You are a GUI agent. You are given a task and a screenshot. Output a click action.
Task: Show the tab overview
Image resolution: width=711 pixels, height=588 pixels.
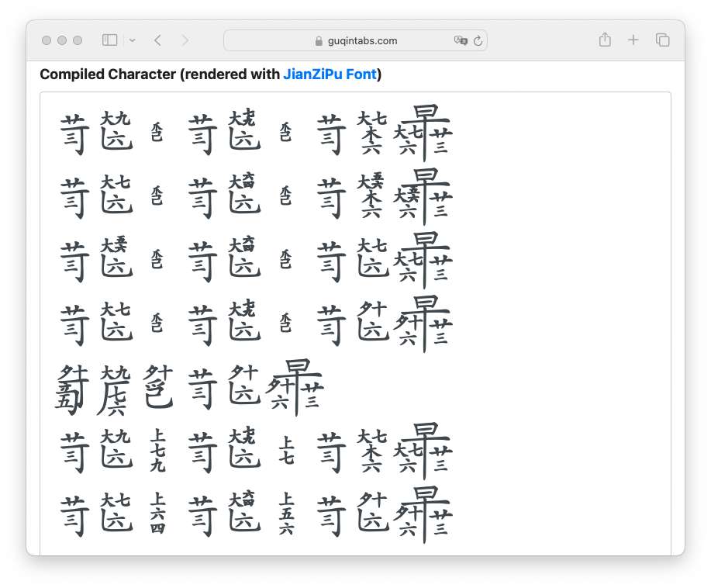point(662,40)
